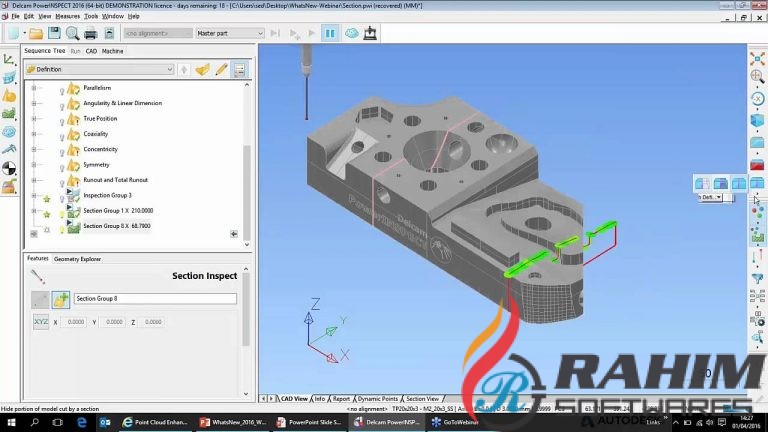Open the Measures menu
The height and width of the screenshot is (432, 768).
click(x=68, y=16)
